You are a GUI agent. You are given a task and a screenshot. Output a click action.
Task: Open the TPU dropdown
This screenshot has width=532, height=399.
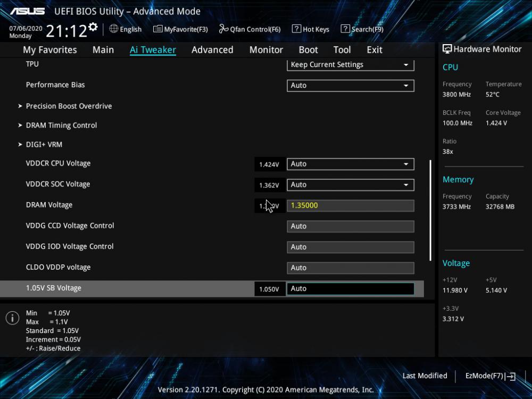click(x=351, y=64)
